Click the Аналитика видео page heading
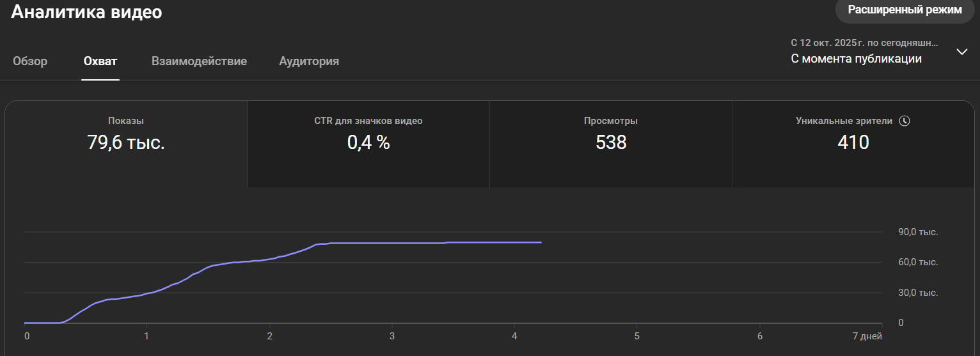Screen dimensions: 980x356 (87, 12)
